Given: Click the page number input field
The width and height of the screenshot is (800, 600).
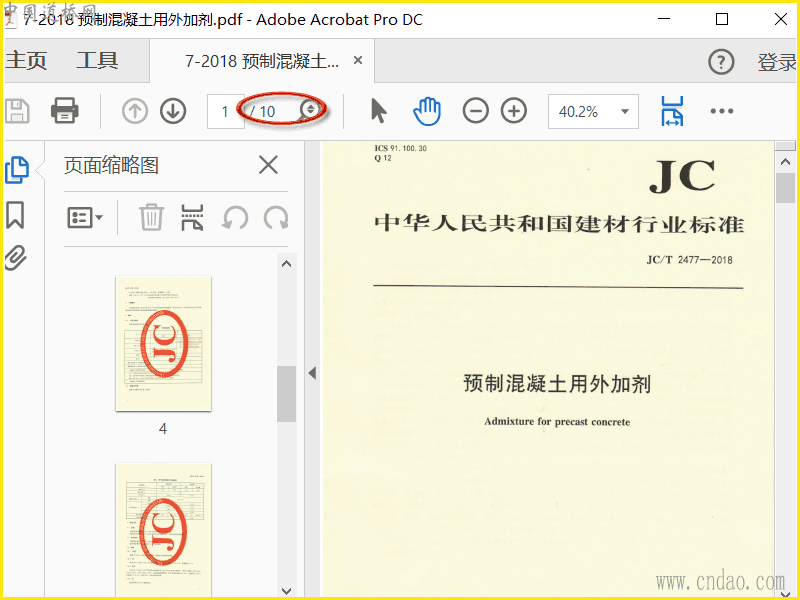Looking at the screenshot, I should tap(226, 111).
